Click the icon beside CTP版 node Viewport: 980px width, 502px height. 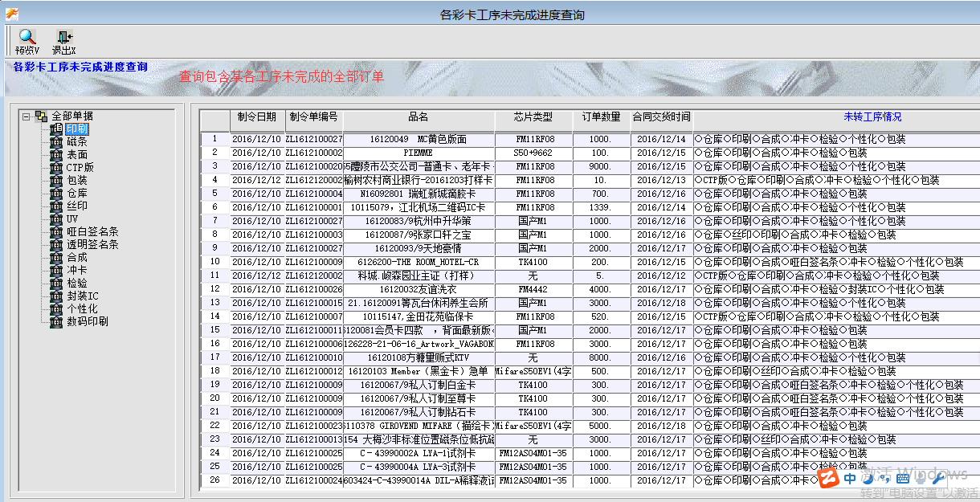click(x=56, y=168)
